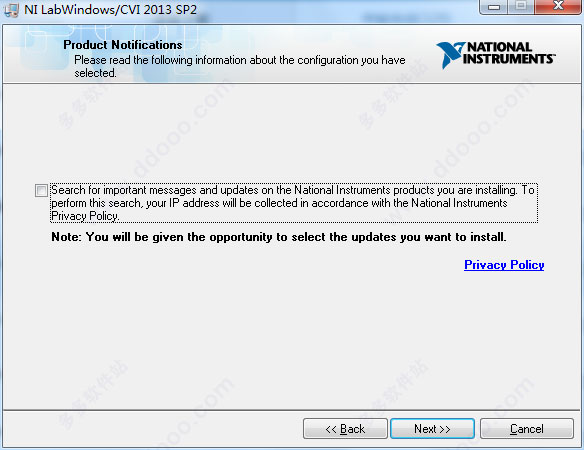Click the bold Note about selecting updates
Viewport: 584px width, 450px height.
tap(279, 237)
